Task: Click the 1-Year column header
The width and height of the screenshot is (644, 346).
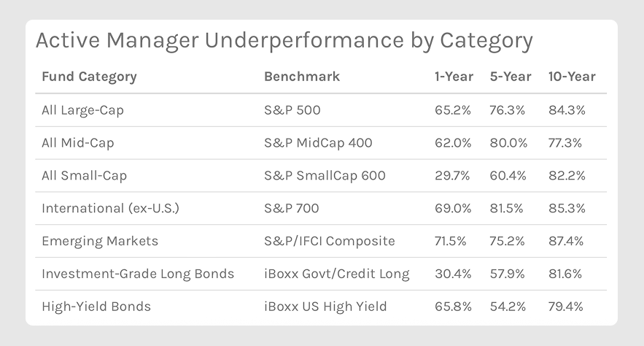Action: pyautogui.click(x=454, y=77)
